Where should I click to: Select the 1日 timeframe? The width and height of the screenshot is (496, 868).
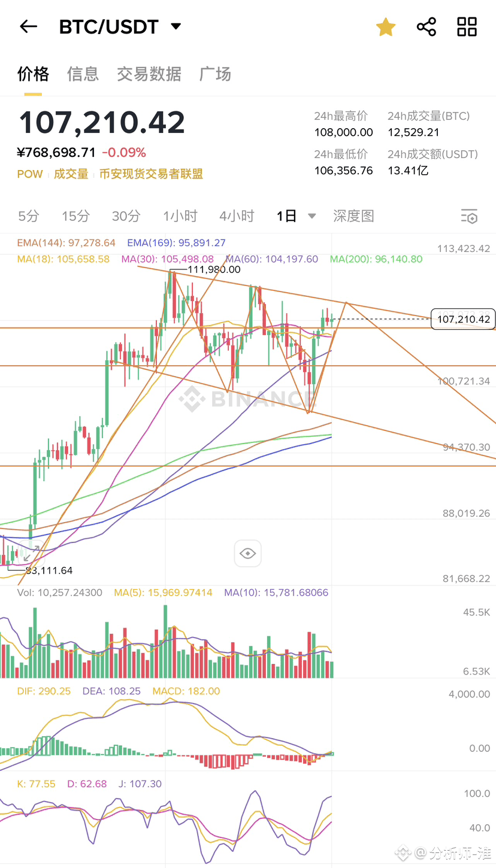(286, 216)
